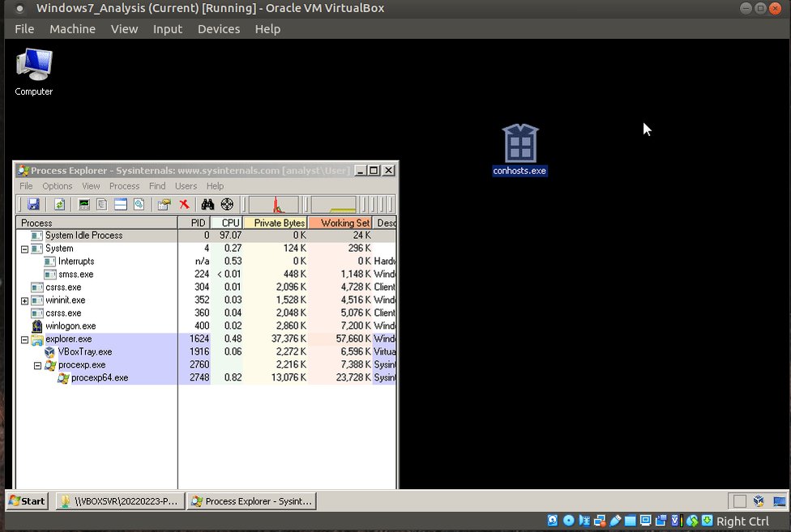Click the VirtualBox hard disk status icon
The image size is (791, 532).
553,521
